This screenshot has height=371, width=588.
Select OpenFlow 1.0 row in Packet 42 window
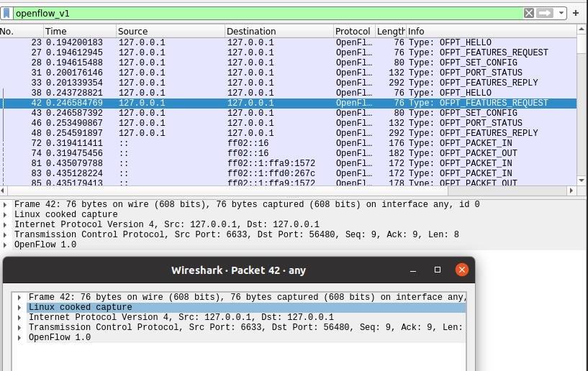[246, 338]
